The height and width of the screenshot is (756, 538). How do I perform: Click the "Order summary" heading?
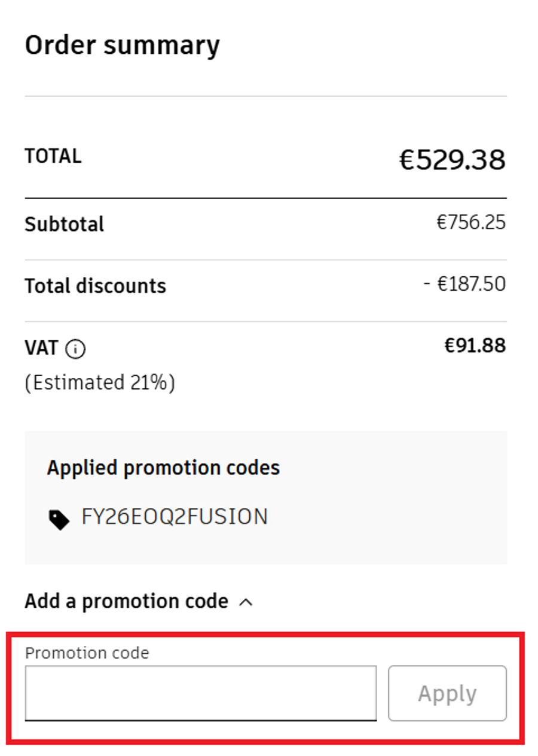122,45
